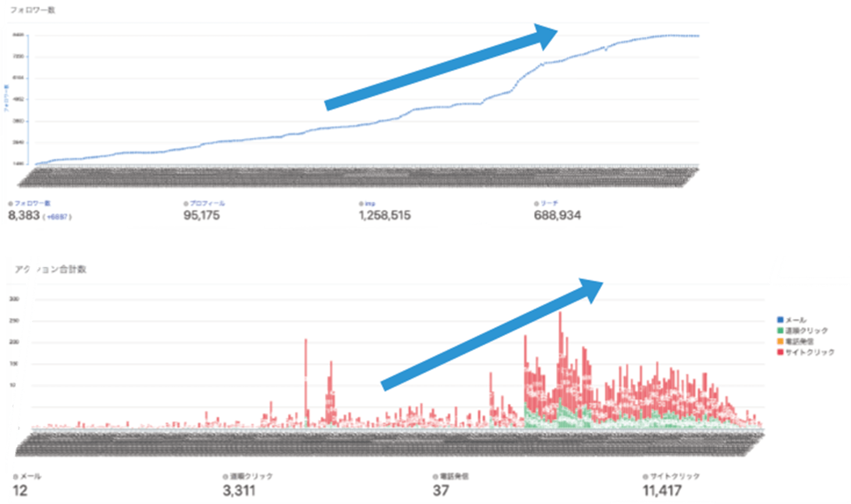Viewport: 851px width, 504px height.
Task: Click the 電話発信 legend label
Action: click(799, 341)
